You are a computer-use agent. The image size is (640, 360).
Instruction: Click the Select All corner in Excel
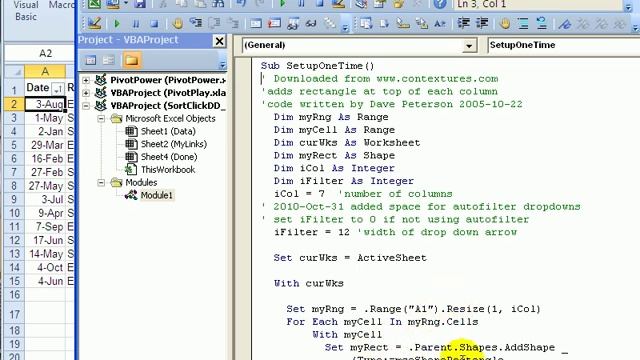point(14,72)
